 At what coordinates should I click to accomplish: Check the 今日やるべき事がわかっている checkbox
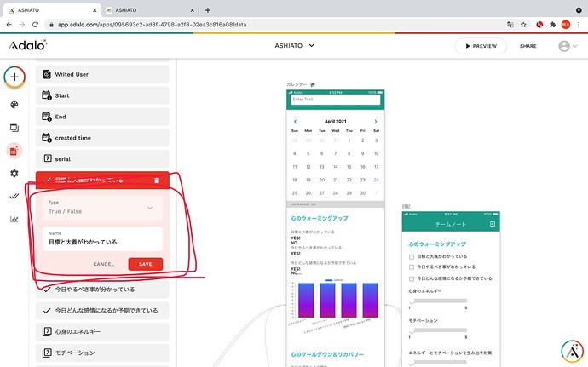[412, 267]
